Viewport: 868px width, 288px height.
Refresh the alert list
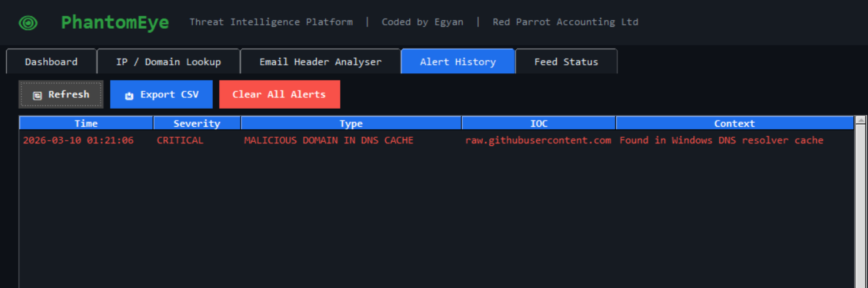pyautogui.click(x=61, y=95)
